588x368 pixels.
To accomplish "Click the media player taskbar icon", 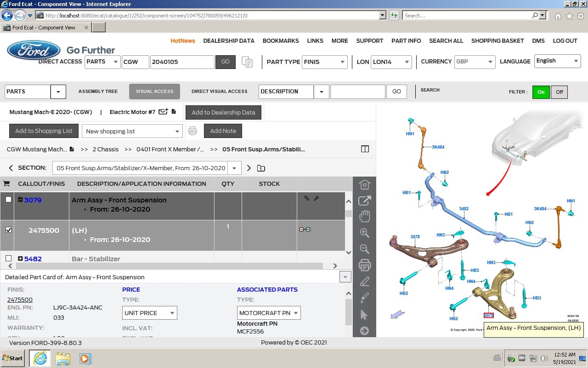I will click(x=85, y=358).
